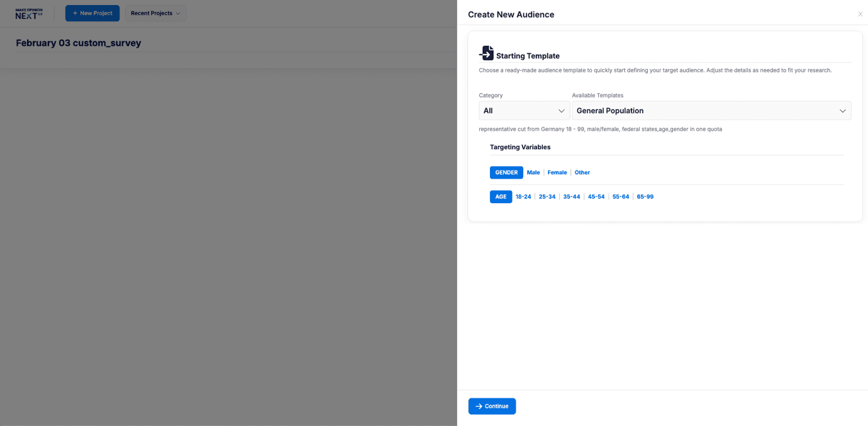The width and height of the screenshot is (868, 426).
Task: Open the Category dropdown showing All
Action: [524, 110]
